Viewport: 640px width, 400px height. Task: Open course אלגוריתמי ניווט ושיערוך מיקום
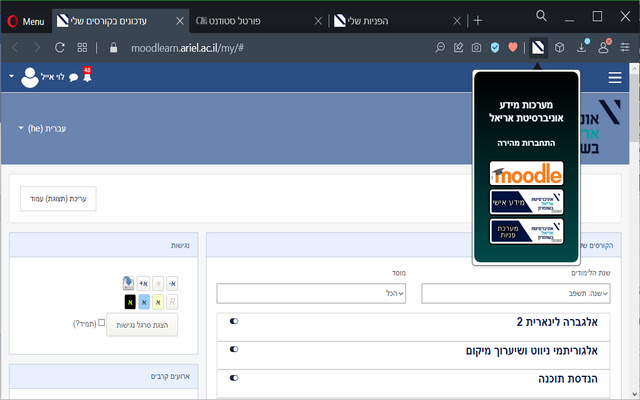532,351
